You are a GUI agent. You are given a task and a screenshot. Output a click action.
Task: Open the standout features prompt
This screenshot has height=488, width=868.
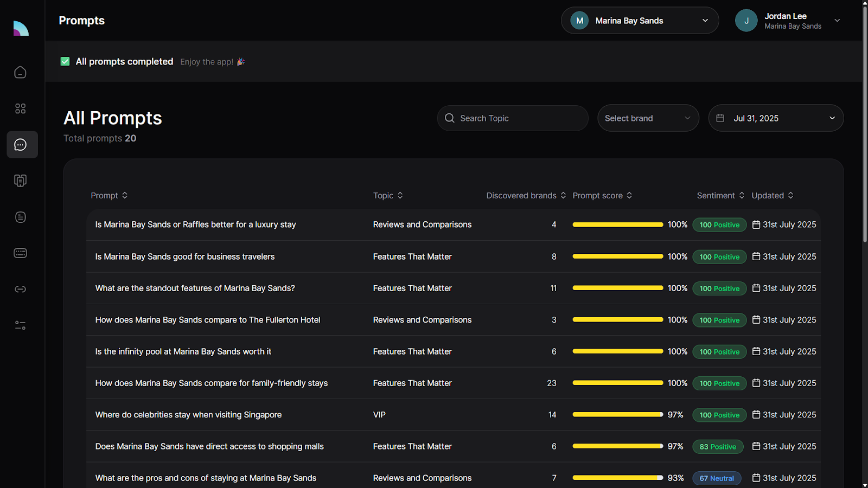(195, 288)
